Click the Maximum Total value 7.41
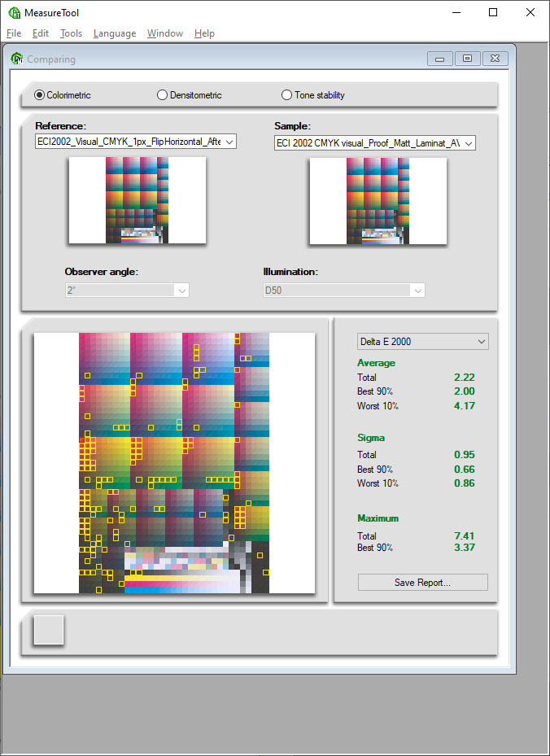This screenshot has height=756, width=550. 465,535
